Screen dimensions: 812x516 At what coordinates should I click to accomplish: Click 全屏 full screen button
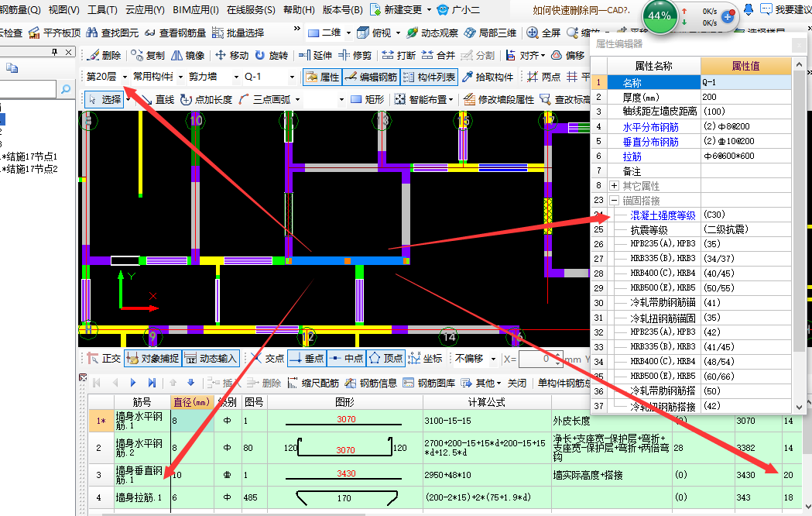point(543,33)
